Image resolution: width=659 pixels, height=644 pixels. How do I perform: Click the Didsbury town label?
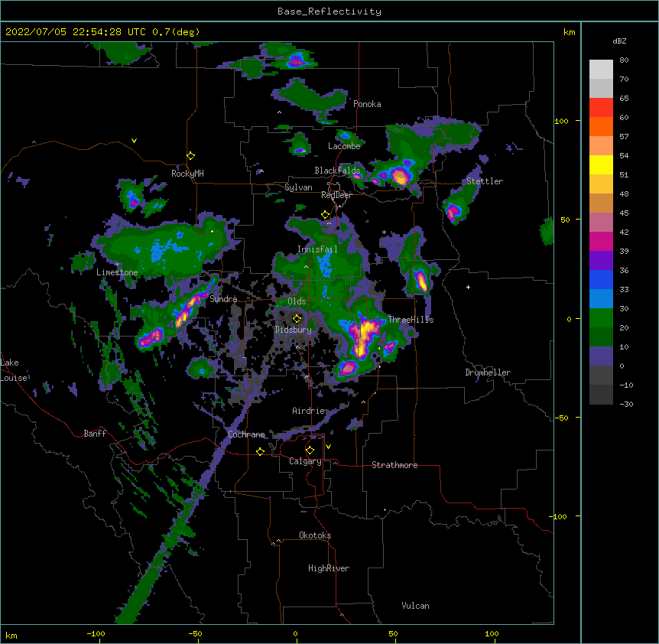click(294, 330)
